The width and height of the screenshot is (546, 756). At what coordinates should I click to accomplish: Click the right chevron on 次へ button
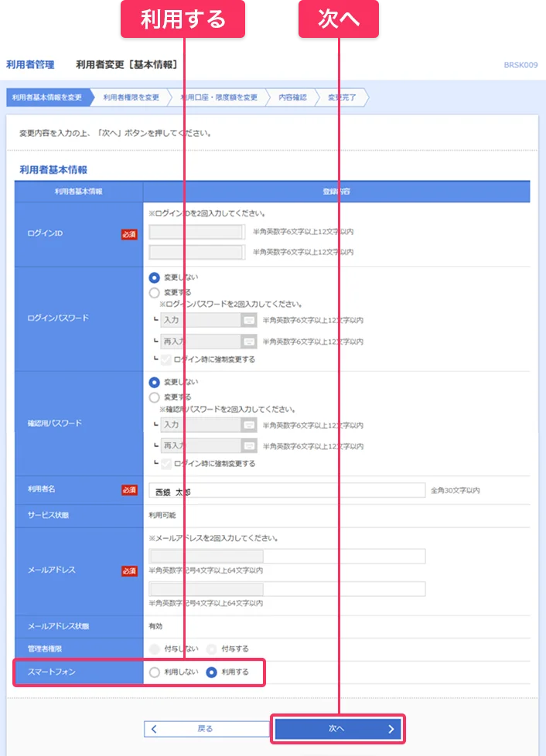[391, 729]
